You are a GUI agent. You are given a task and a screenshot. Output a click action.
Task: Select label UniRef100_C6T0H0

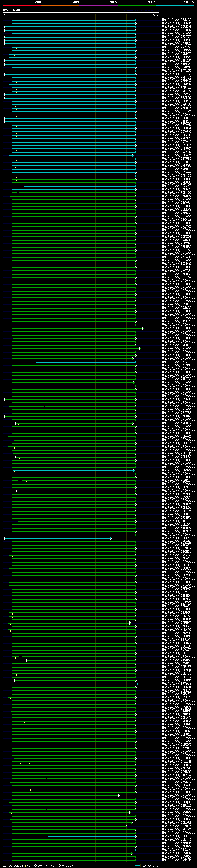click(177, 125)
